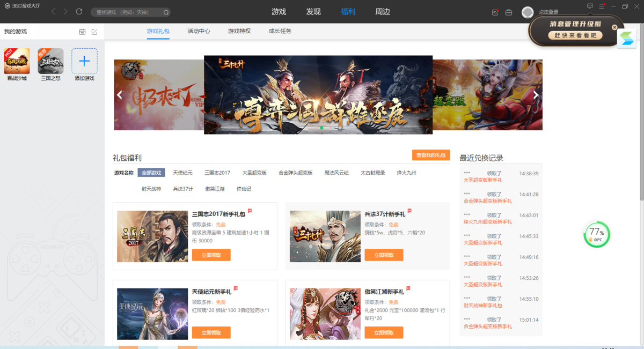Open 烽火九州超变版新手礼 in exchange records

tap(488, 222)
